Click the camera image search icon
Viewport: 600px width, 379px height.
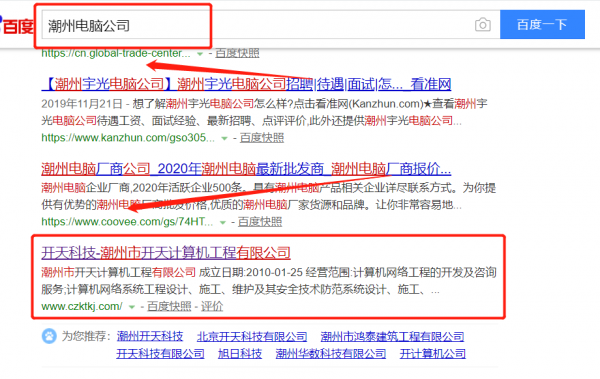[483, 25]
